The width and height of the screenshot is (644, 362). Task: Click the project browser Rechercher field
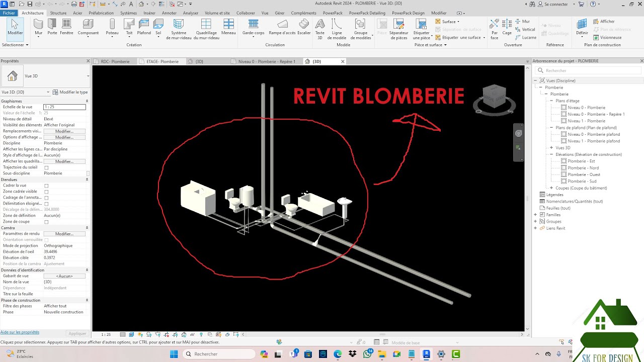coord(589,71)
